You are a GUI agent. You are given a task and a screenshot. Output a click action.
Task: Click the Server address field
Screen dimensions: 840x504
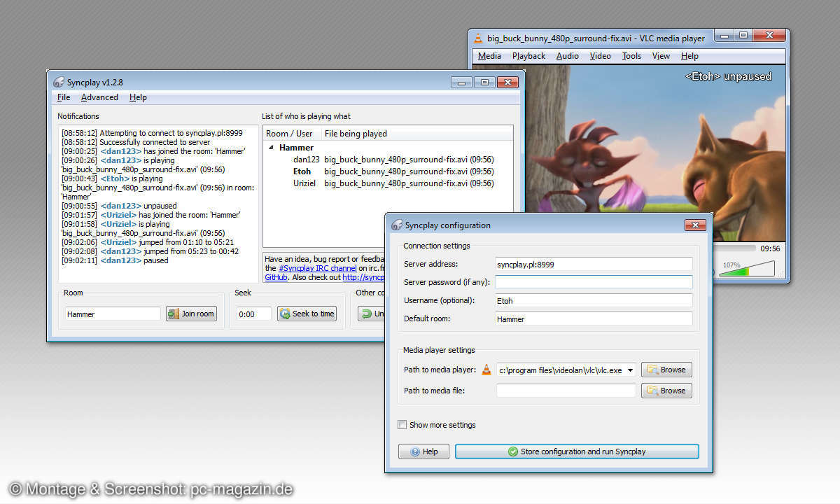594,264
